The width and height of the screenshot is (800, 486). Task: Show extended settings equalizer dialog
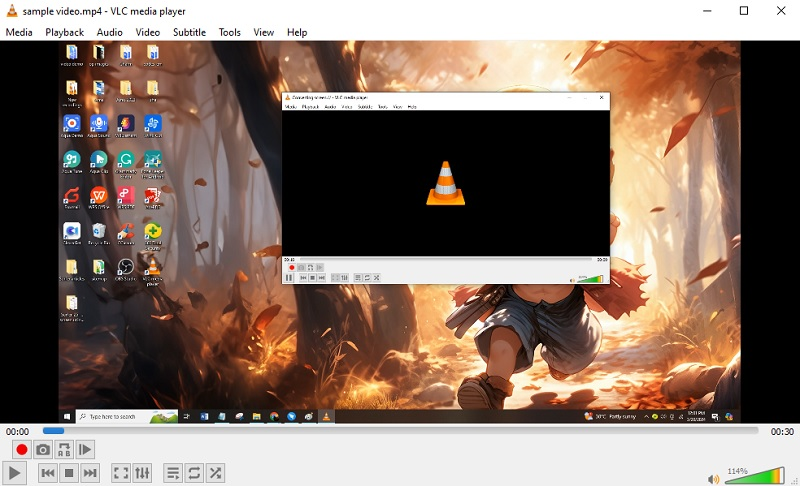142,473
